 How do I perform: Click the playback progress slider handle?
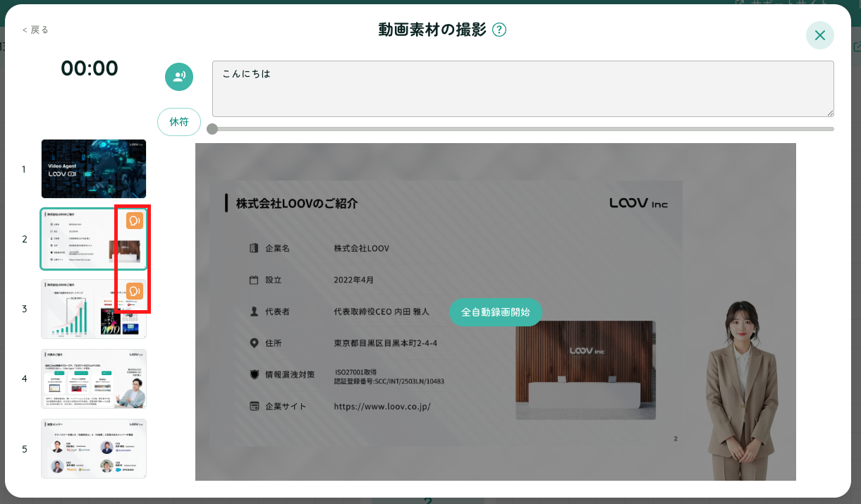(x=212, y=129)
